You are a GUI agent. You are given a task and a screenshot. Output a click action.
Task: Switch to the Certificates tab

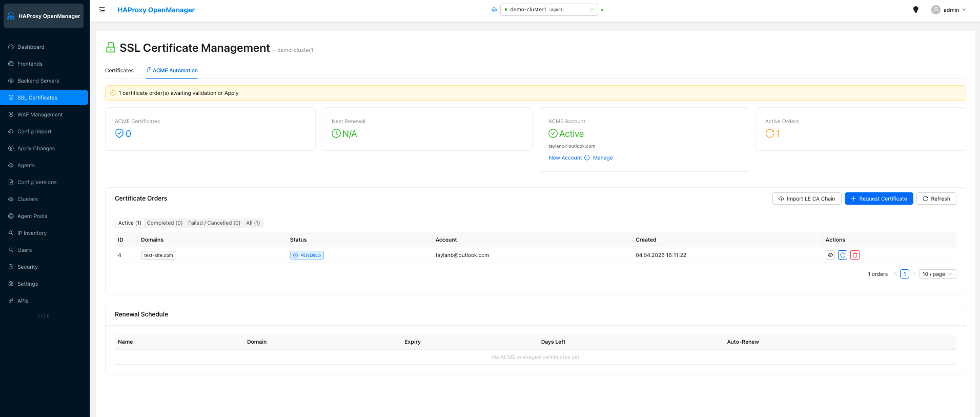tap(119, 70)
